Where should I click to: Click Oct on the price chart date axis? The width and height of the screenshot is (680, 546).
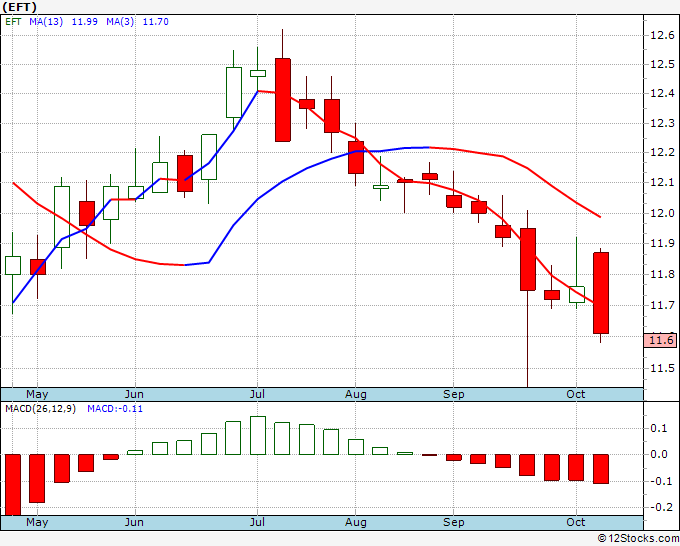pos(576,394)
